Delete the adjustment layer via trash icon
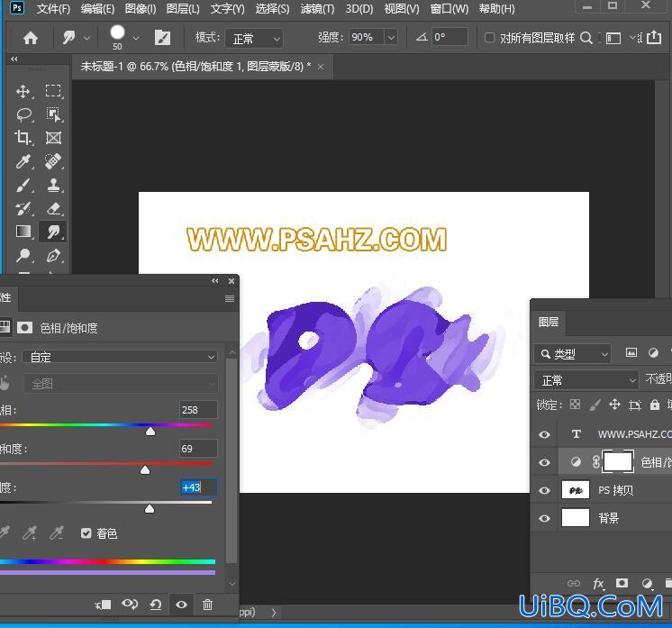Viewport: 672px width, 628px height. pos(207,605)
